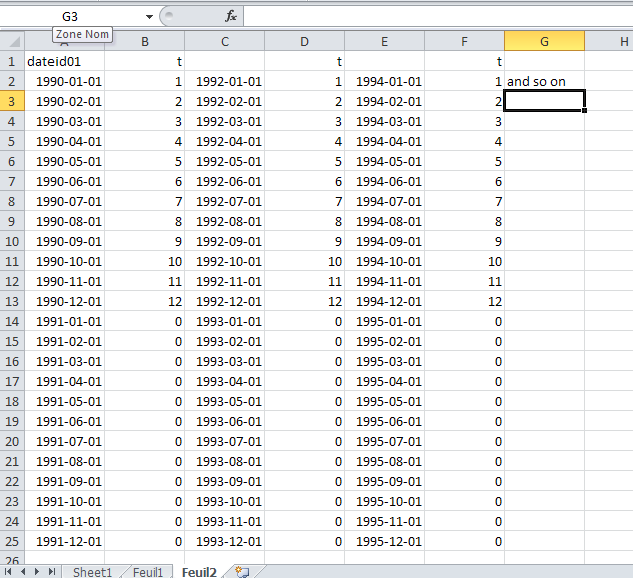The width and height of the screenshot is (633, 578).
Task: Select column D header
Action: pos(304,41)
